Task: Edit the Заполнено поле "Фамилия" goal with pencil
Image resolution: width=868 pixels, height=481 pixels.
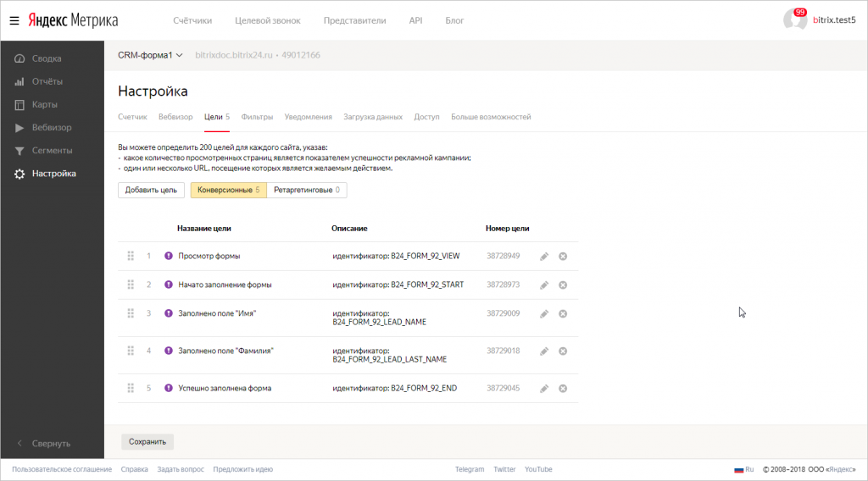Action: [544, 351]
